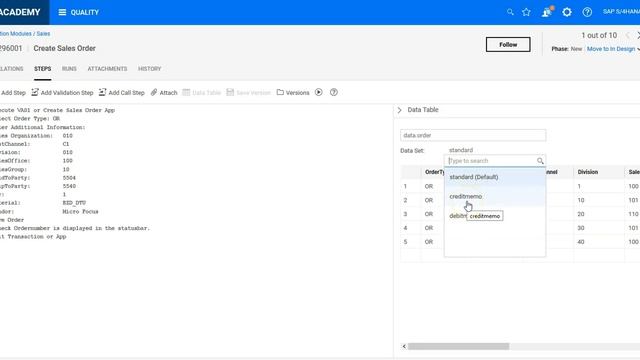
Task: Click the Micro Focus text in steps
Action: pos(80,211)
